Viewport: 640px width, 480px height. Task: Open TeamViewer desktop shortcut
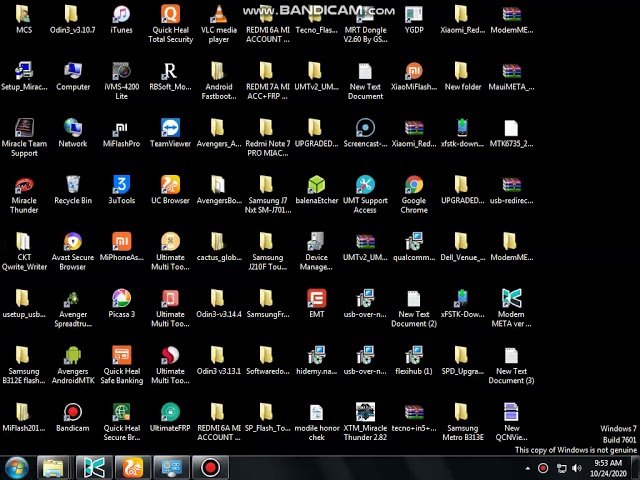[x=170, y=133]
